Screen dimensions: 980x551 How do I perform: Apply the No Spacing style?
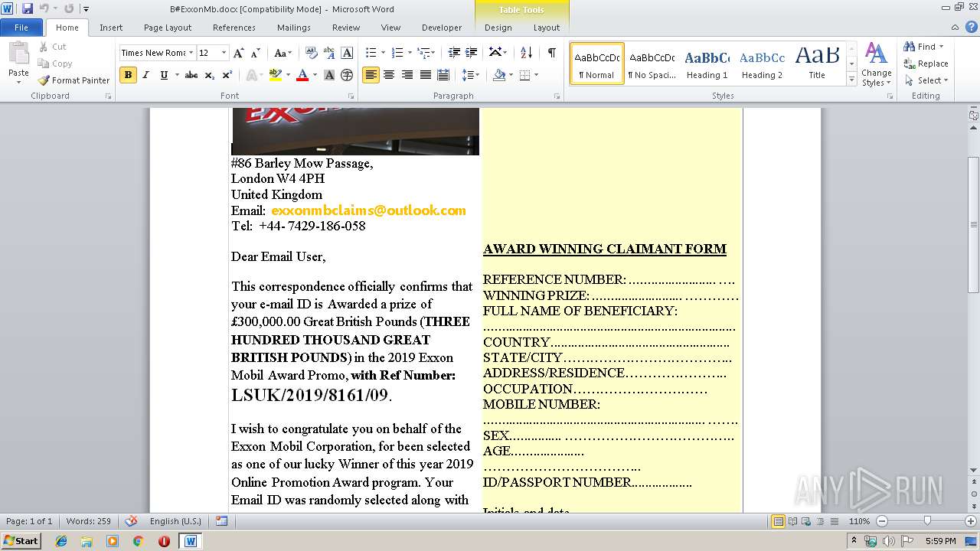(652, 64)
